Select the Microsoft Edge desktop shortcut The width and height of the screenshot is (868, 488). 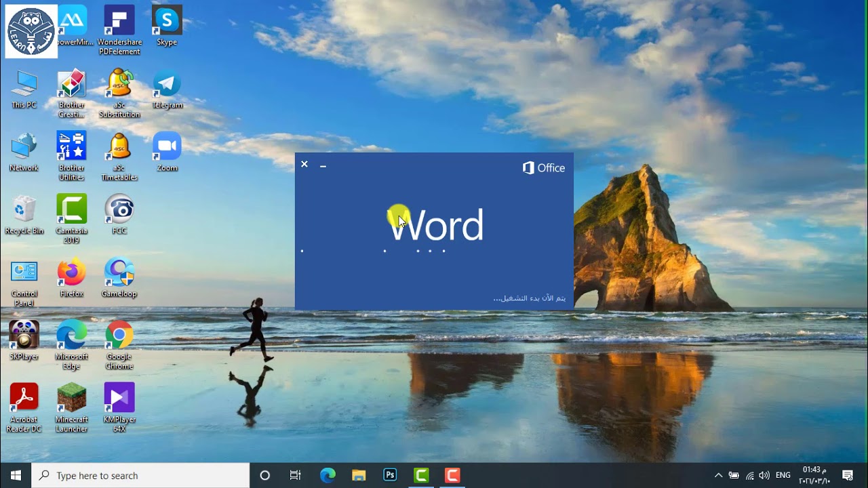(x=72, y=346)
